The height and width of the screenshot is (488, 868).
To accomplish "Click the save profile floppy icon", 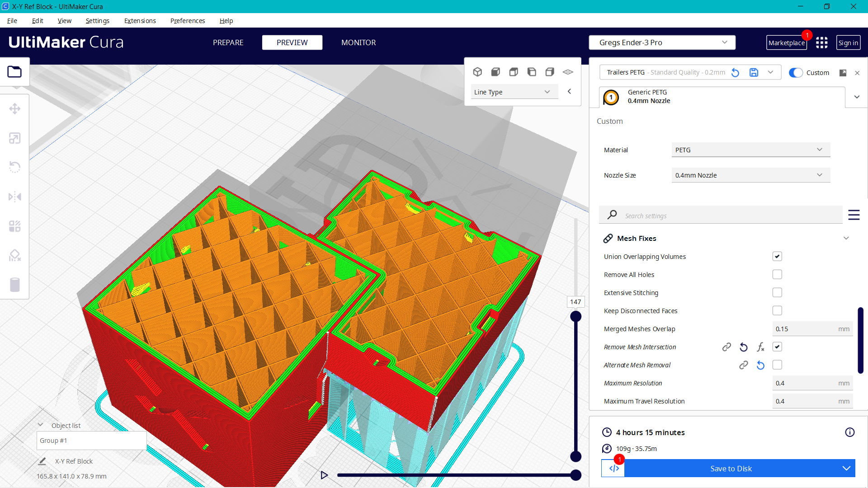I will pyautogui.click(x=754, y=72).
